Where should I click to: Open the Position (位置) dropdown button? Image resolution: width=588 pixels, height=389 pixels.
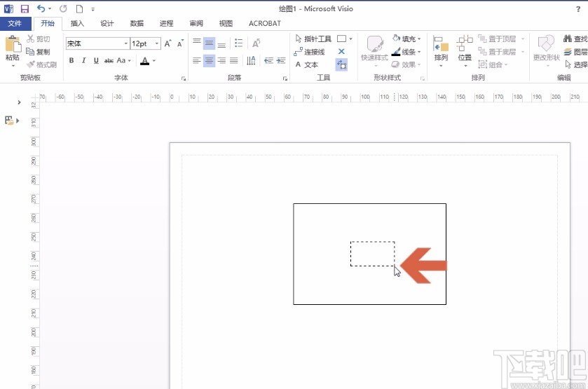465,51
